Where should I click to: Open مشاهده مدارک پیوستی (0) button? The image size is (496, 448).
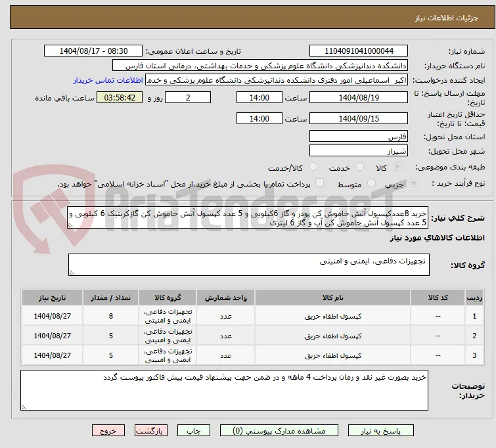[x=279, y=431]
